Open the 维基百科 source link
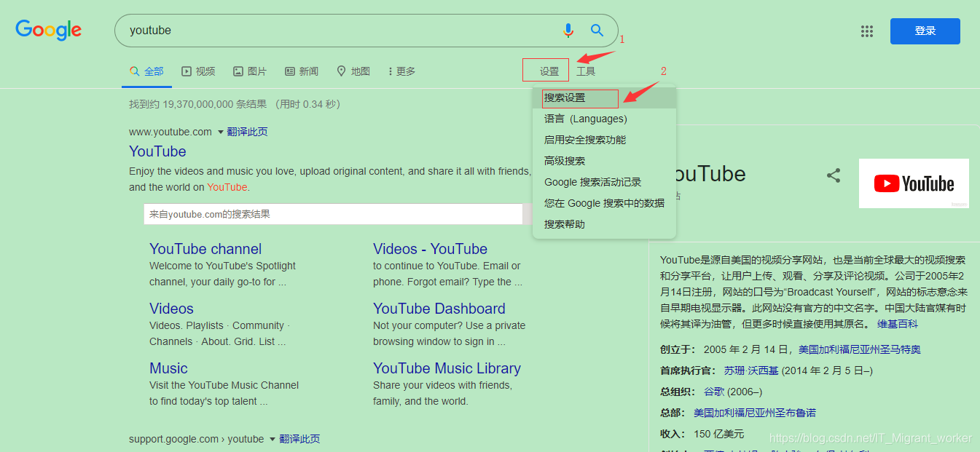 click(898, 324)
